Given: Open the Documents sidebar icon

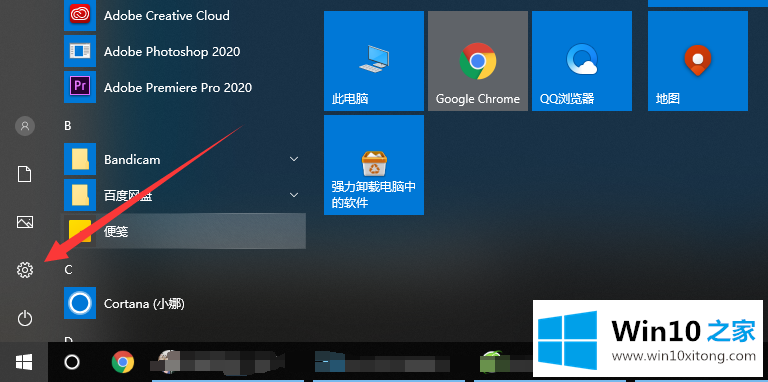Looking at the screenshot, I should [x=24, y=174].
